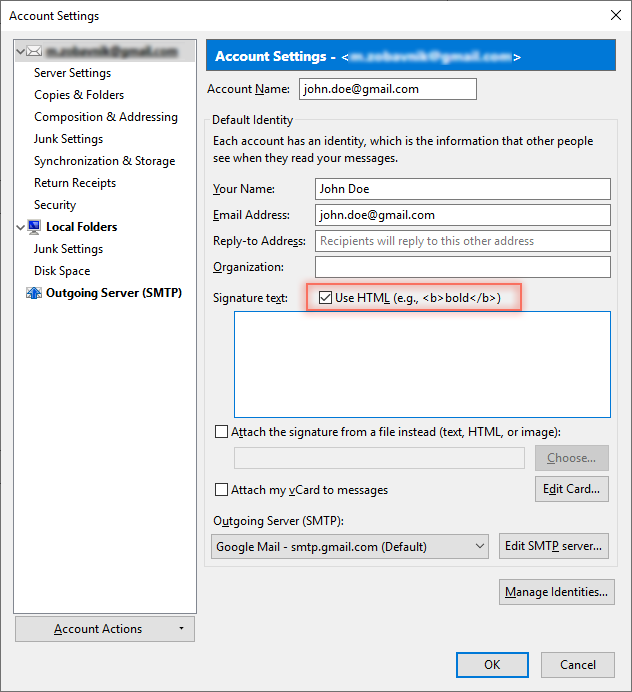The image size is (632, 692).
Task: Select Outgoing Server (SMTP) entry
Action: 114,293
